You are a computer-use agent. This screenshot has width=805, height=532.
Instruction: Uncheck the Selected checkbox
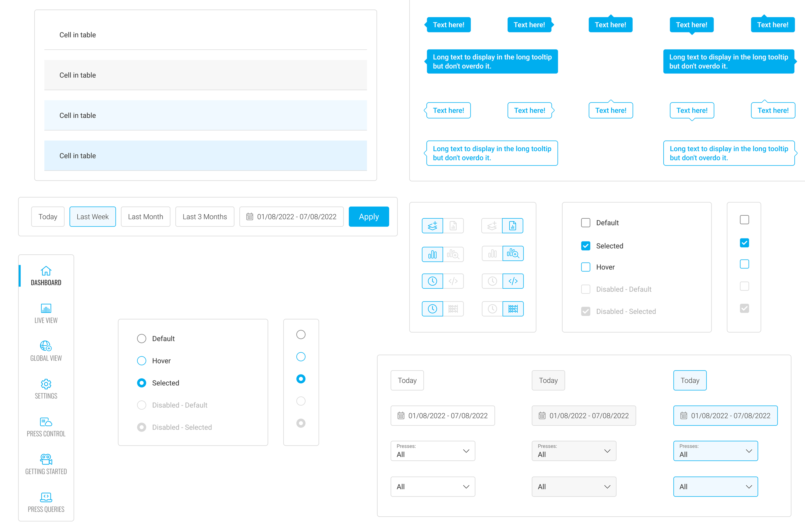(585, 246)
